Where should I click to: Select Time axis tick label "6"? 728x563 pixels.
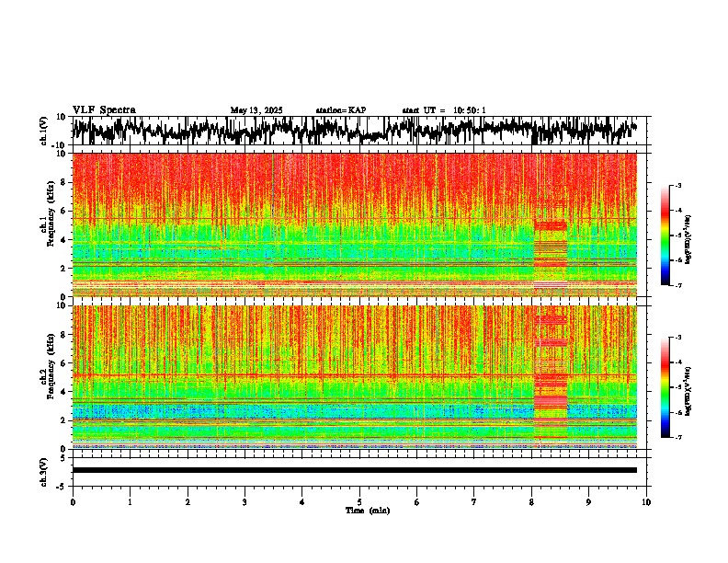click(x=417, y=502)
